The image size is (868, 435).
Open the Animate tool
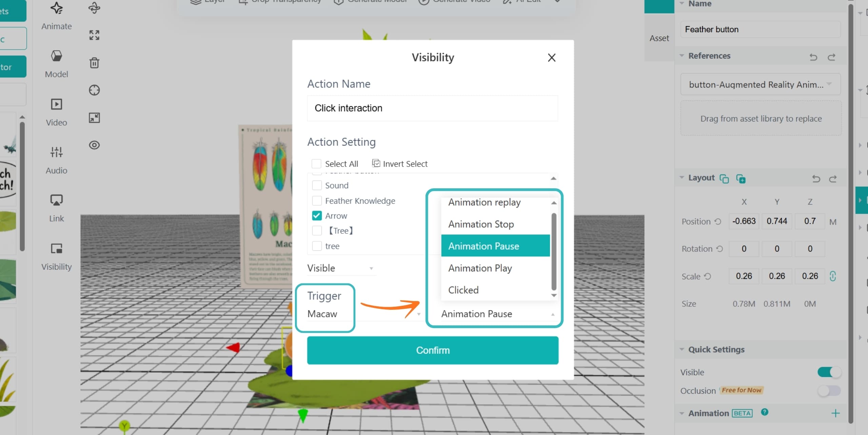coord(56,16)
